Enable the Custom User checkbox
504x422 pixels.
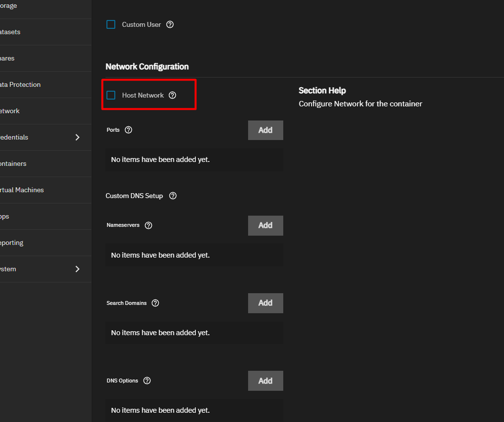[111, 24]
